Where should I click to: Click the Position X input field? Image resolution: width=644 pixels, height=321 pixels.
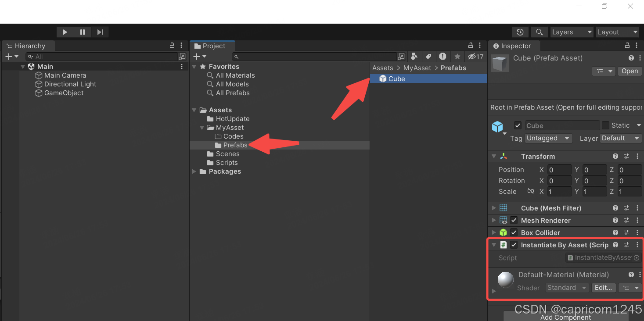(x=559, y=170)
